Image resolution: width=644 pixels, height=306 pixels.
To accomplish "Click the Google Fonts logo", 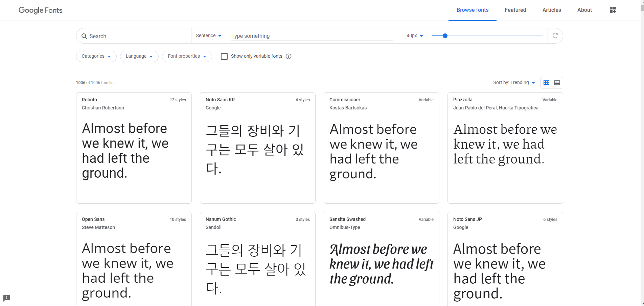I will (40, 10).
